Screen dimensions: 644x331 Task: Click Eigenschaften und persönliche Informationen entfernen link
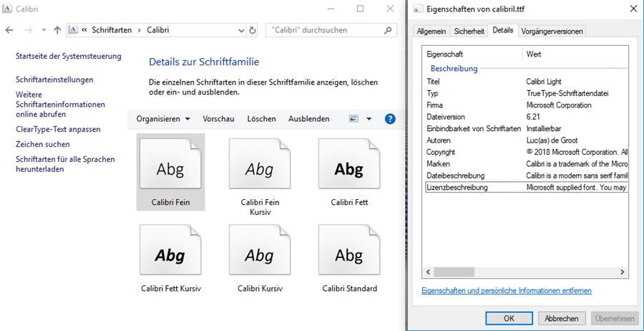506,290
